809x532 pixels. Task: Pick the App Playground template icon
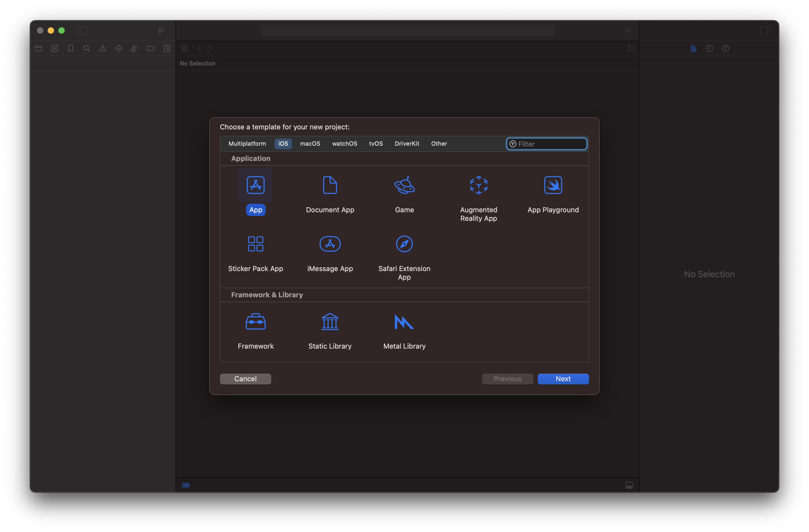click(553, 185)
